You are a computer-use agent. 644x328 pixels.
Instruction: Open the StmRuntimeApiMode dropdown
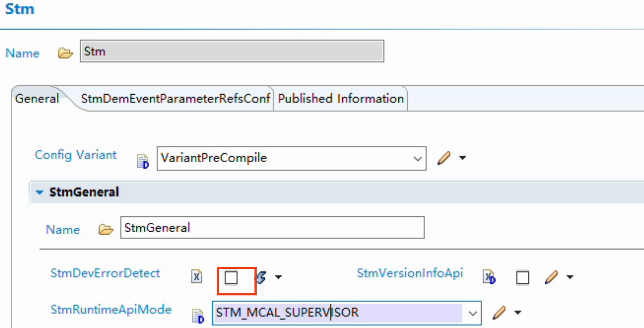click(473, 313)
